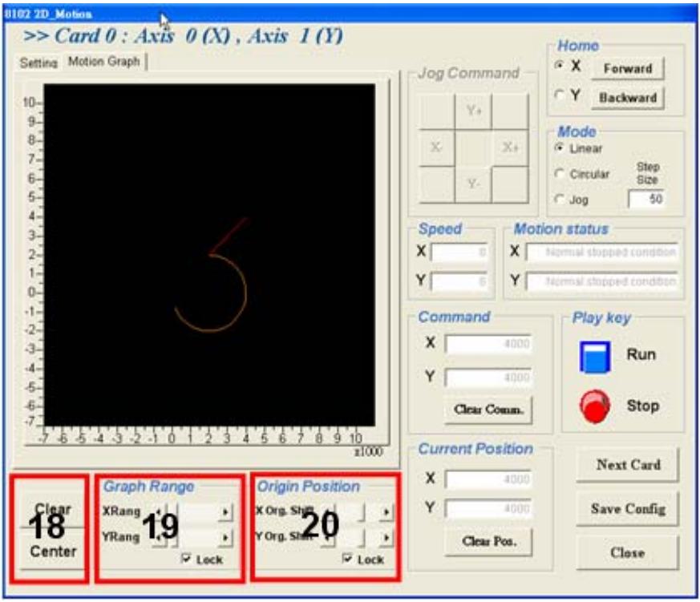Select Circular mode radio button
Screen dimensions: 700x602
[559, 173]
